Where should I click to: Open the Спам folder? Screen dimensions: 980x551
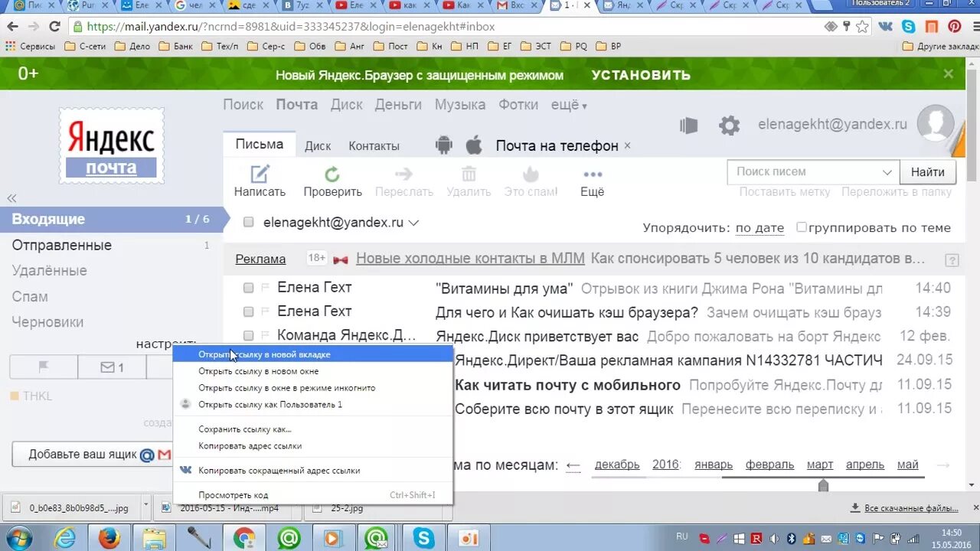click(x=30, y=297)
